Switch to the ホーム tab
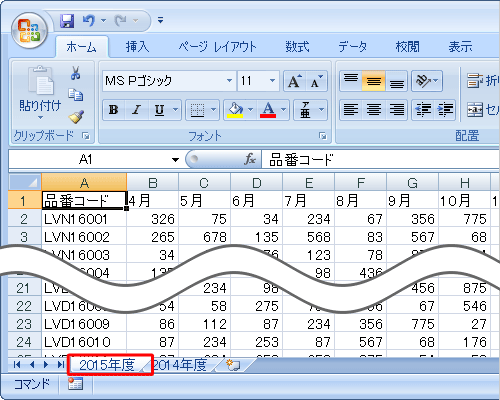This screenshot has width=500, height=400. point(81,47)
